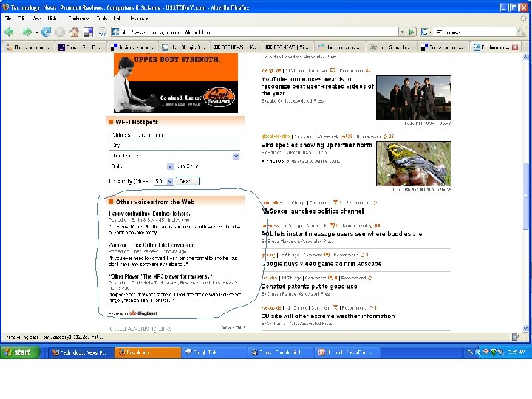This screenshot has width=532, height=399.
Task: Click the status bar page icon
Action: tap(516, 337)
